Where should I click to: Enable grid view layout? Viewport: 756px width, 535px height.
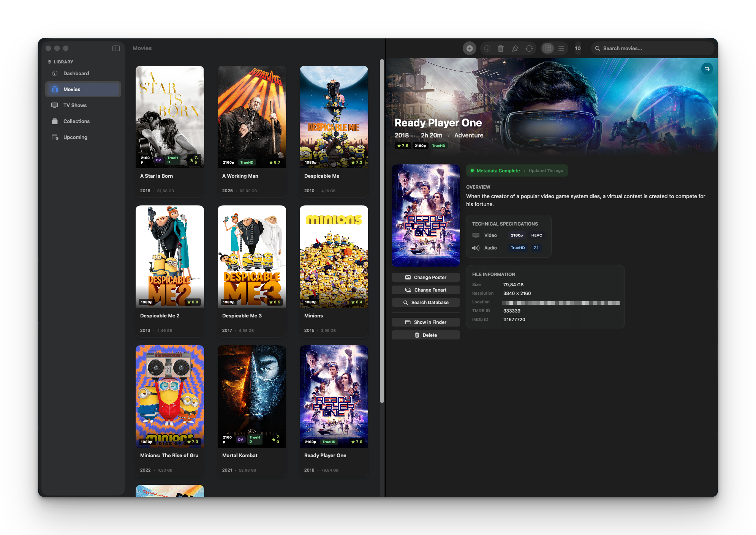click(x=547, y=48)
